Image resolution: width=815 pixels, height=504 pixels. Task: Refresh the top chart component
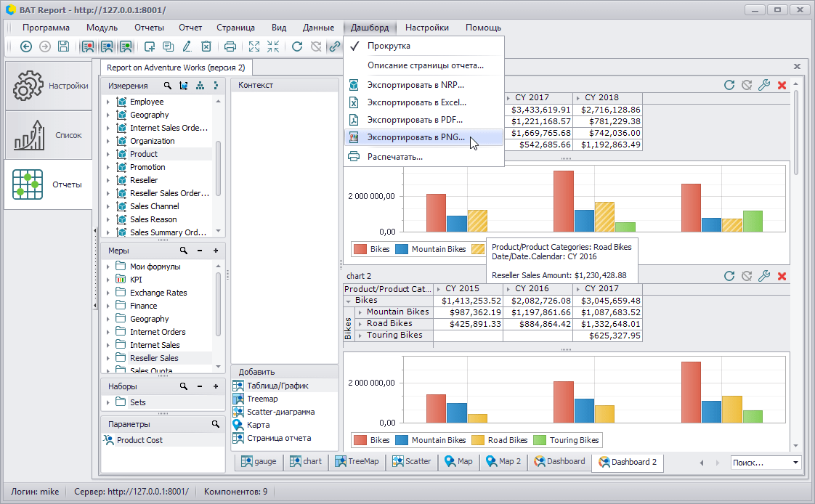[729, 85]
